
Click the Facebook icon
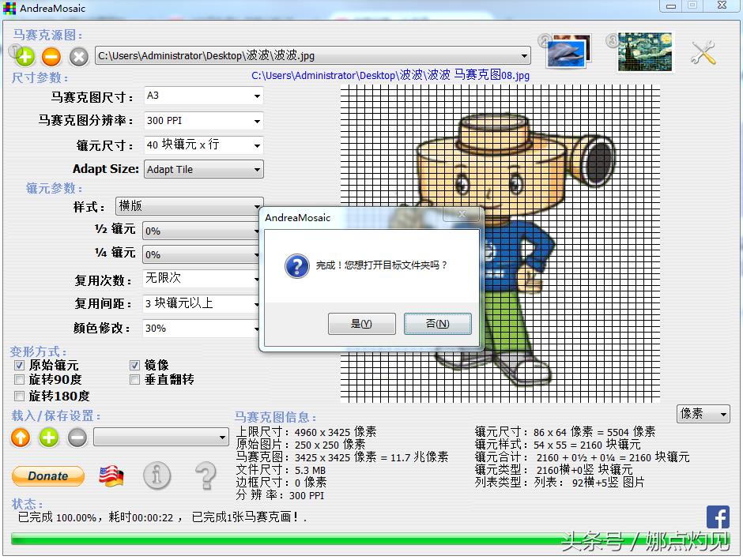pos(718,517)
